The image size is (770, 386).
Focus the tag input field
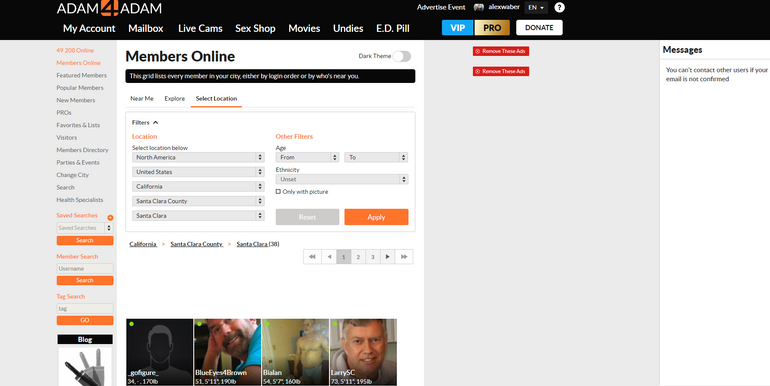coord(85,308)
